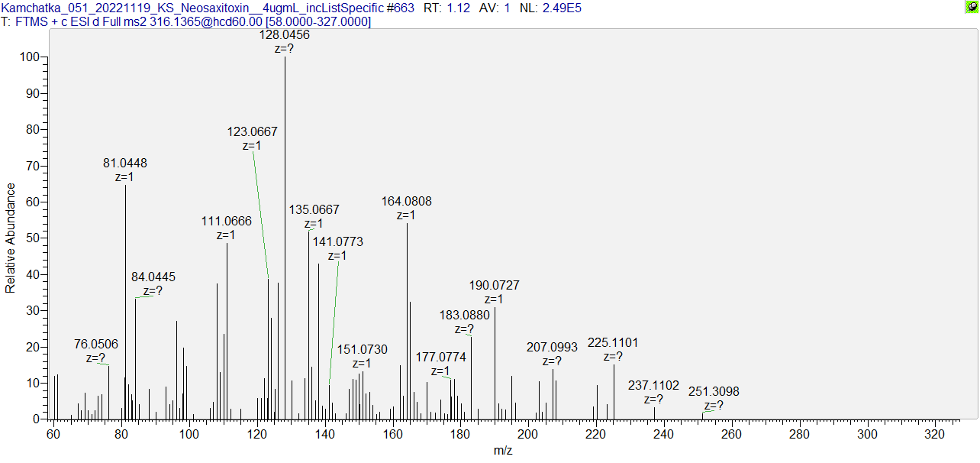Select the 190.0727 peak label
Viewport: 980px width, 463px height.
coord(494,285)
